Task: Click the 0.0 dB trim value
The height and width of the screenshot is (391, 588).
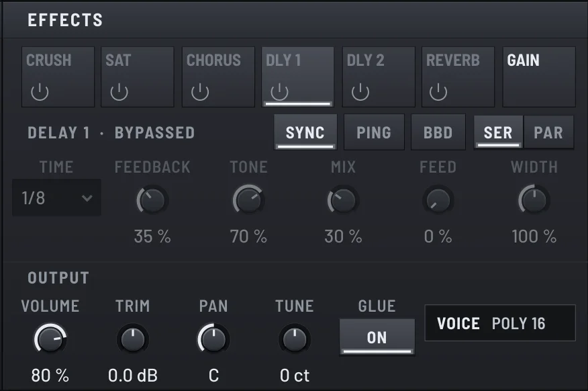Action: click(x=133, y=376)
